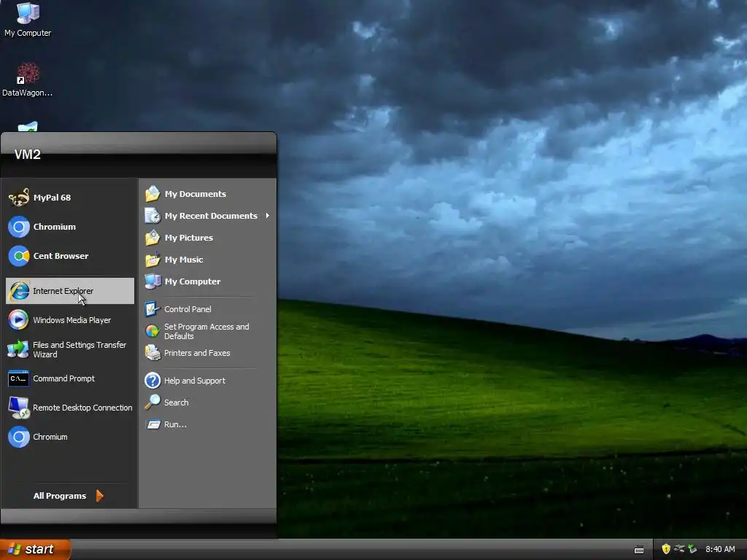
Task: Open the Run... dialog
Action: (207, 424)
